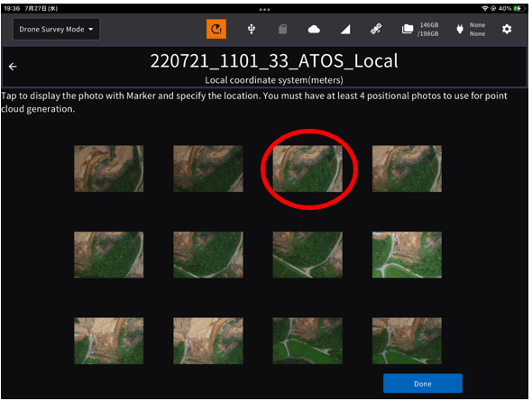Image resolution: width=532 pixels, height=401 pixels.
Task: Click the SD card icon
Action: coord(282,29)
